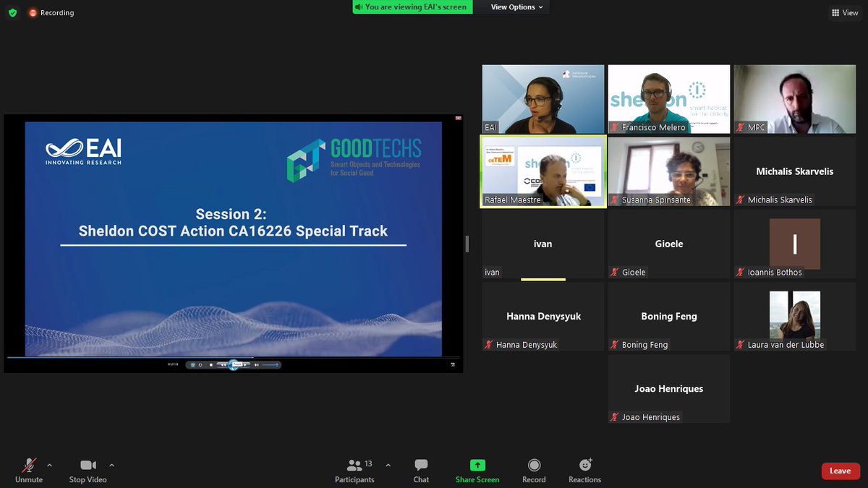Start recording with Record button

tap(534, 470)
